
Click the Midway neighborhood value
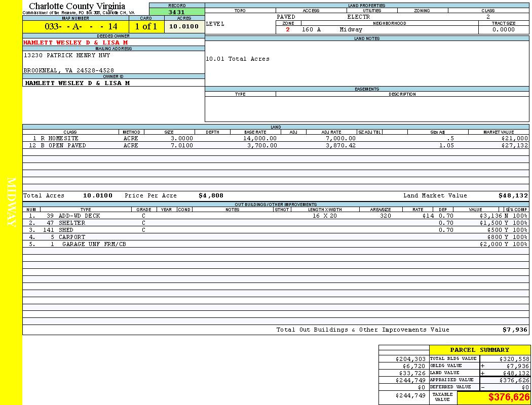tap(351, 29)
